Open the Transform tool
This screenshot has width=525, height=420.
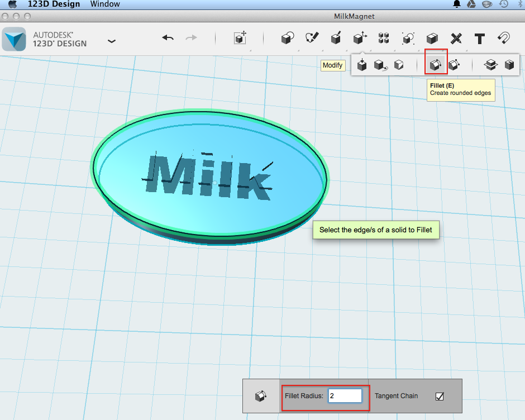coord(240,38)
